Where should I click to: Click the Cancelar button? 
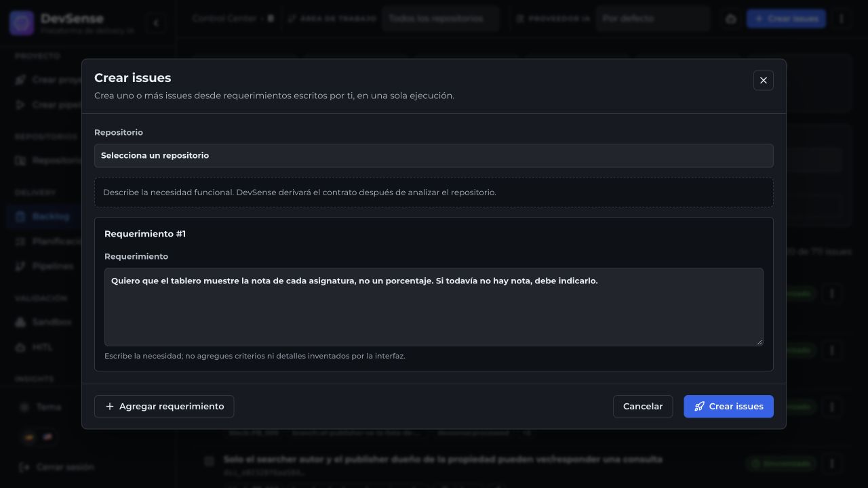643,407
